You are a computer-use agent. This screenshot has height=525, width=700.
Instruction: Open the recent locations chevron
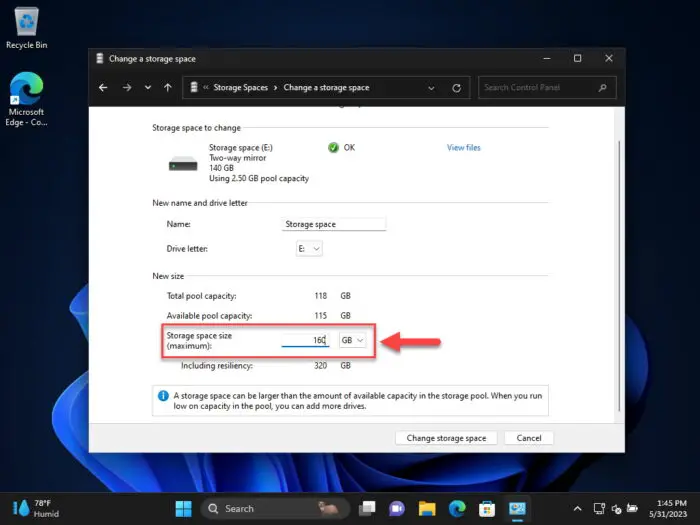(148, 88)
